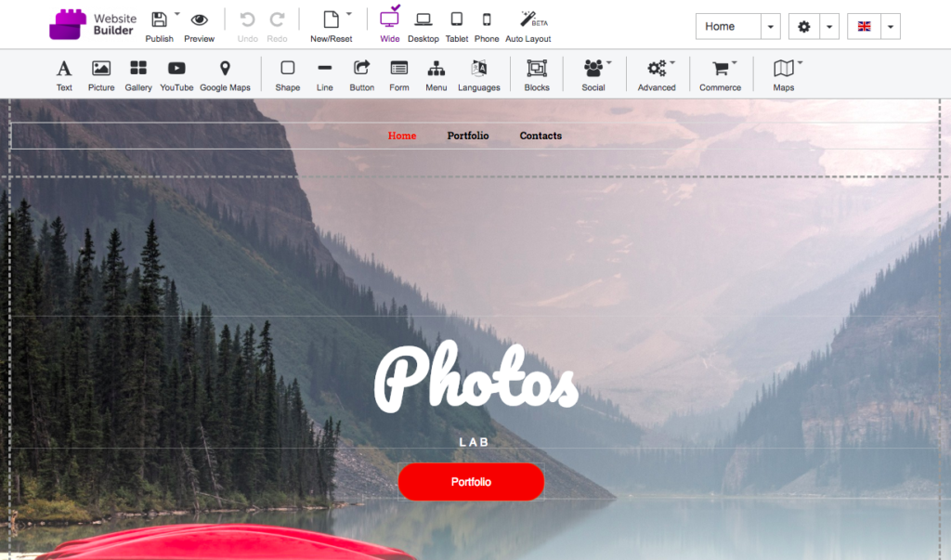This screenshot has height=560, width=951.
Task: Switch to Phone layout view
Action: coord(487,27)
